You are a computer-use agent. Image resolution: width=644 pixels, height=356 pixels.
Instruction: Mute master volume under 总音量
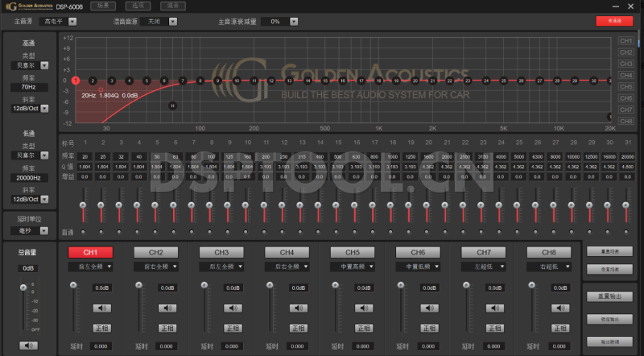[x=28, y=345]
